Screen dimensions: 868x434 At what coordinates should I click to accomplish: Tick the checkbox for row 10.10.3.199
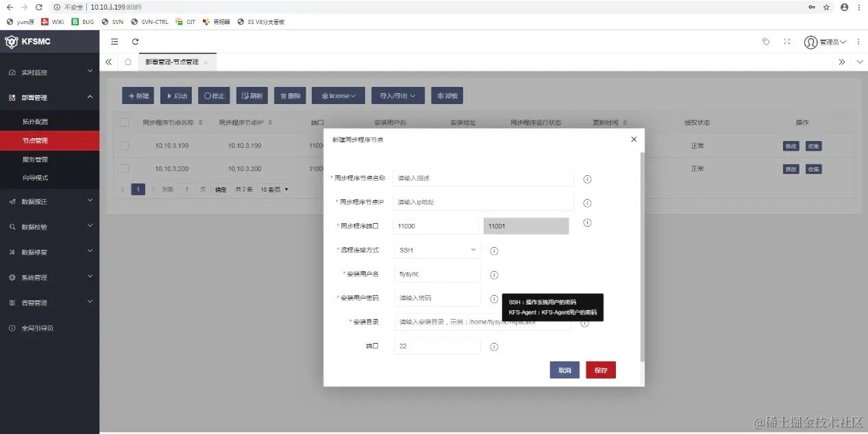[125, 146]
